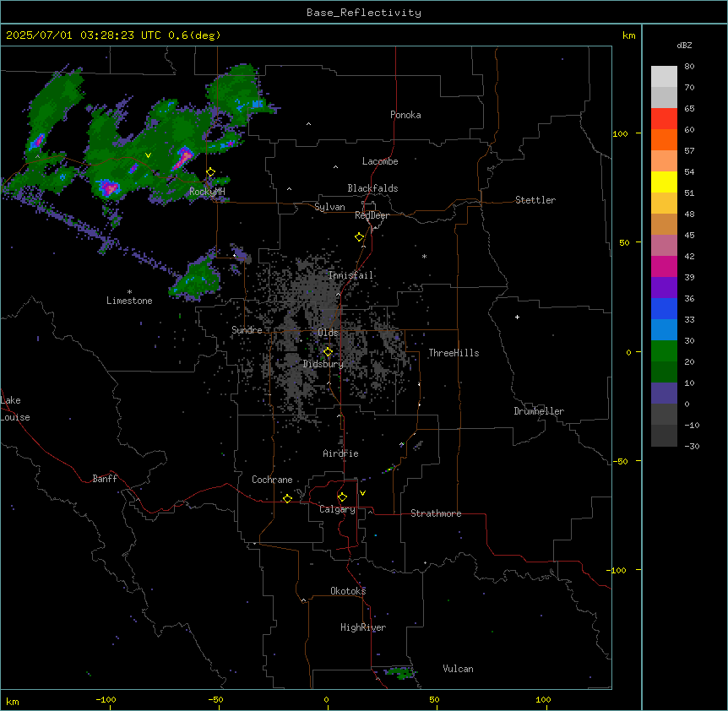Click the yellow diamond marker below Cochrane

287,498
